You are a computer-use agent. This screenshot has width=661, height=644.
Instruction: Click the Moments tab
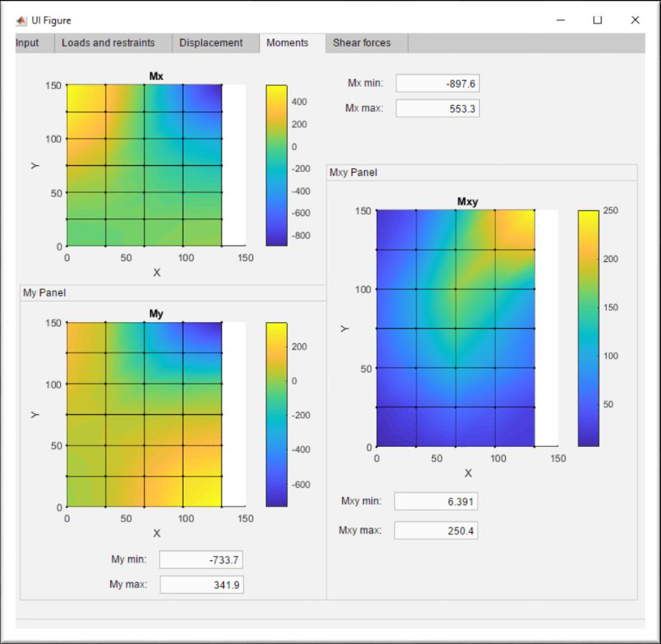coord(288,43)
